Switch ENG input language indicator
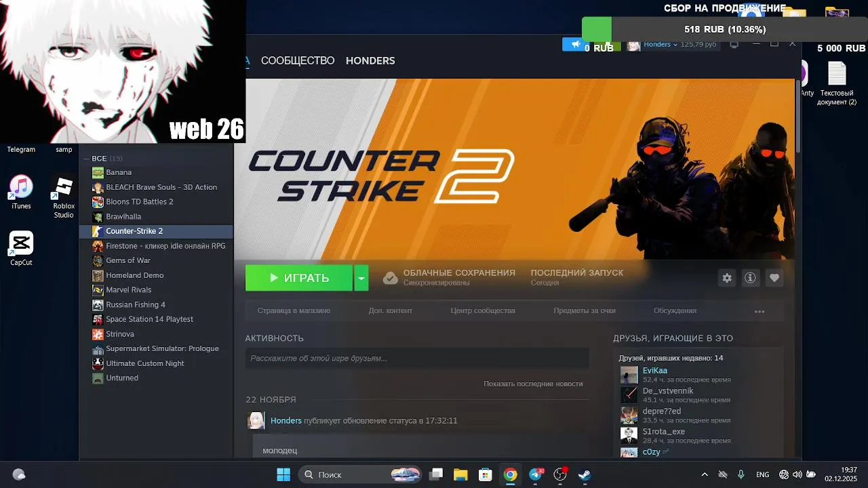868x488 pixels. click(762, 474)
